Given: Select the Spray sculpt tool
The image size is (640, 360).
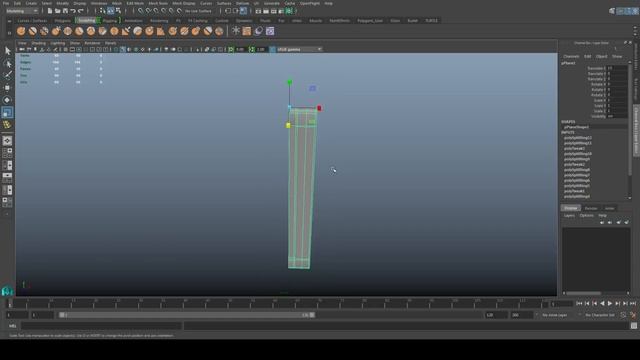Looking at the screenshot, I should (x=102, y=31).
